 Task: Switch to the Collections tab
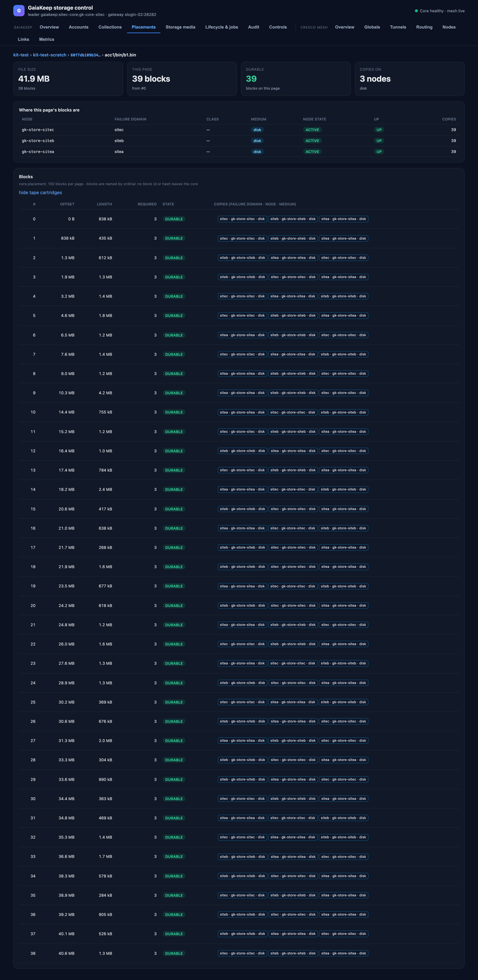pyautogui.click(x=110, y=27)
